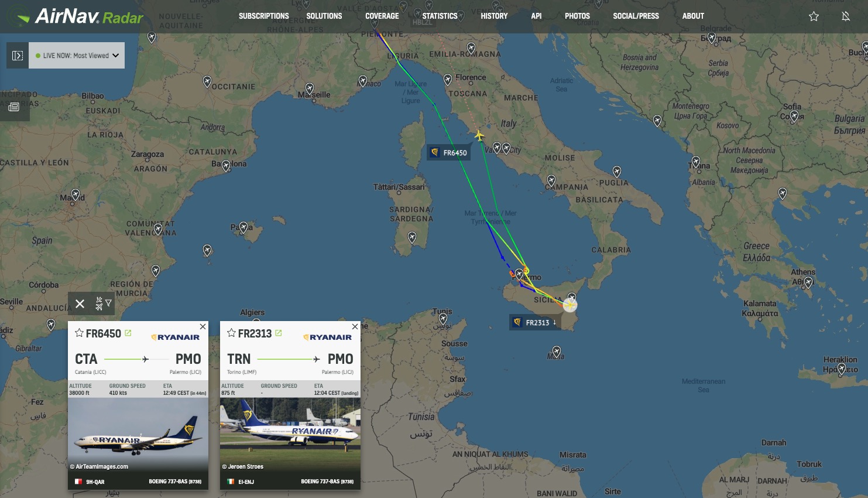The height and width of the screenshot is (498, 868).
Task: Click the FR2313 label on the map
Action: [535, 322]
